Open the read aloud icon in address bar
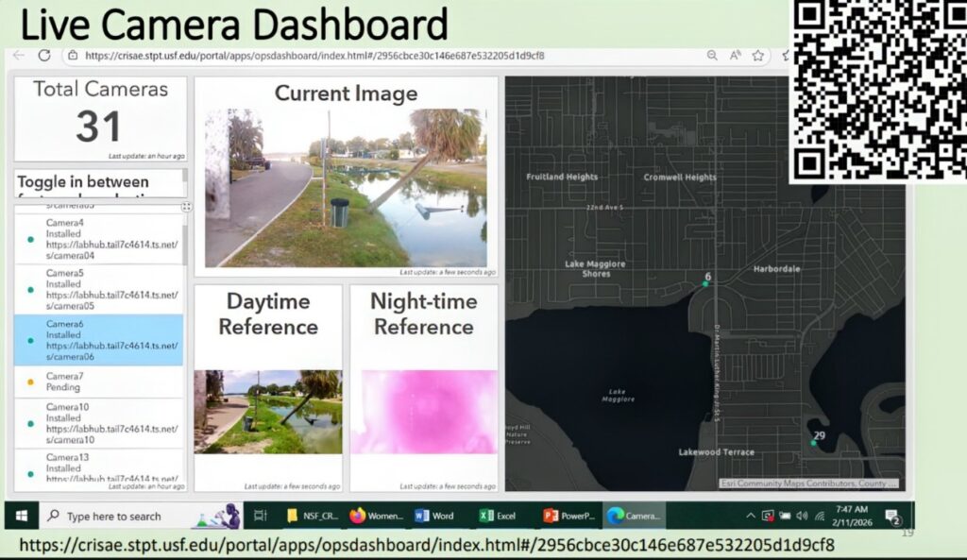 click(735, 56)
